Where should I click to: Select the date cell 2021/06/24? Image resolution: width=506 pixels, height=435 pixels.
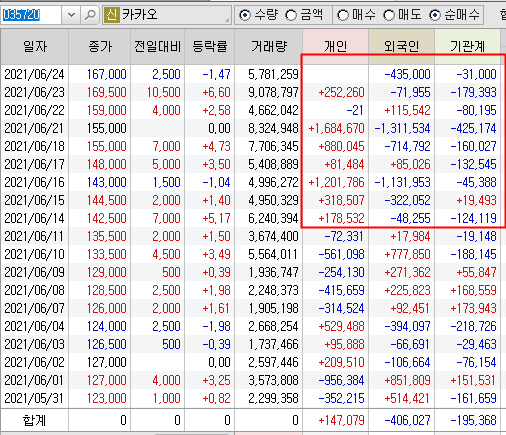[34, 74]
